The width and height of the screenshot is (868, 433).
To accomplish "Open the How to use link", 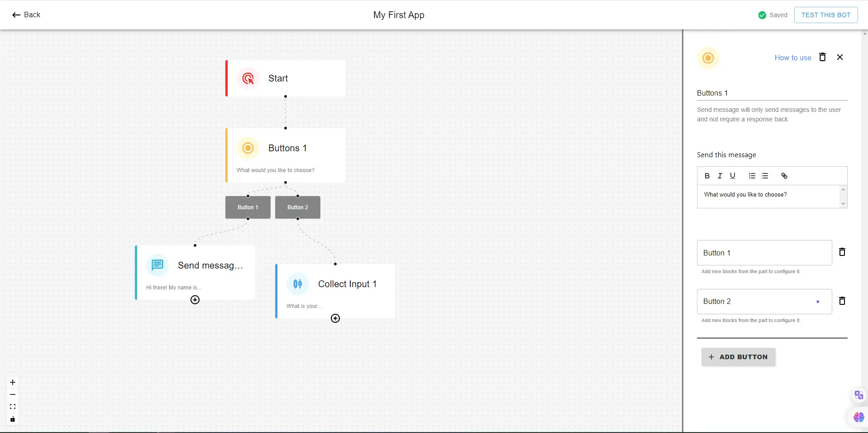I will [793, 58].
